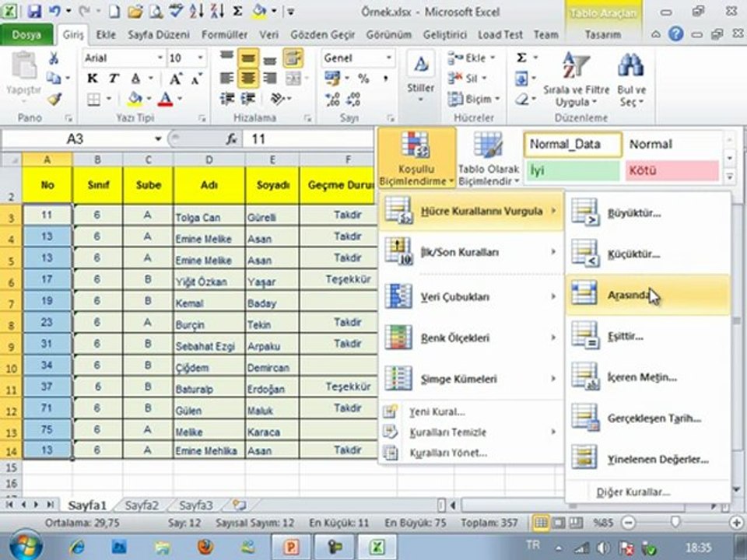747x560 pixels.
Task: Open PowerPoint icon in Windows taskbar
Action: point(290,547)
